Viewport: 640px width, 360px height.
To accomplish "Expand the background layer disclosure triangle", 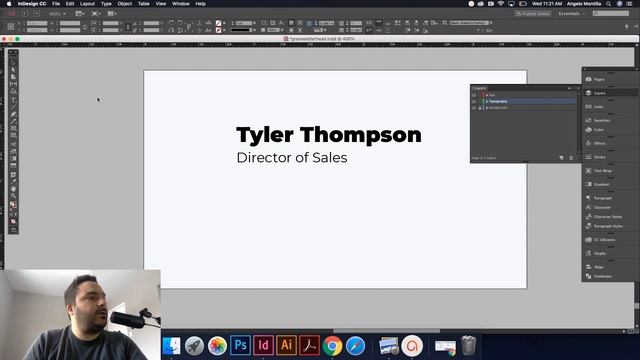I will (487, 108).
